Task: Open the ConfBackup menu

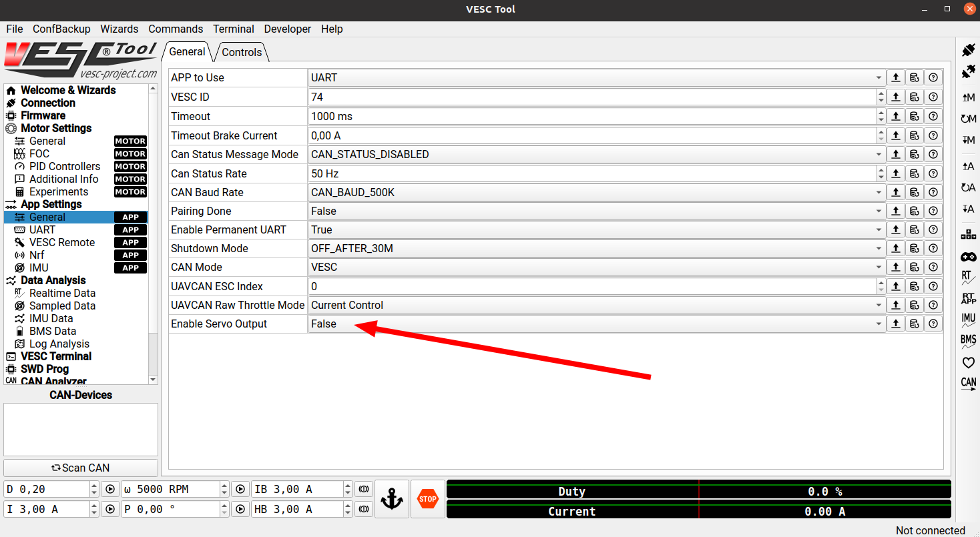Action: point(61,29)
